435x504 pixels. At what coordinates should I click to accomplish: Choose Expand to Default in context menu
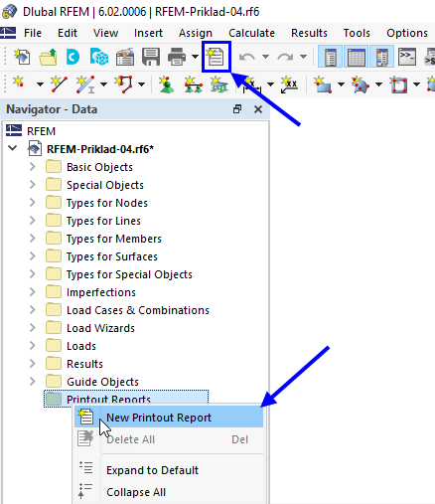(x=169, y=470)
